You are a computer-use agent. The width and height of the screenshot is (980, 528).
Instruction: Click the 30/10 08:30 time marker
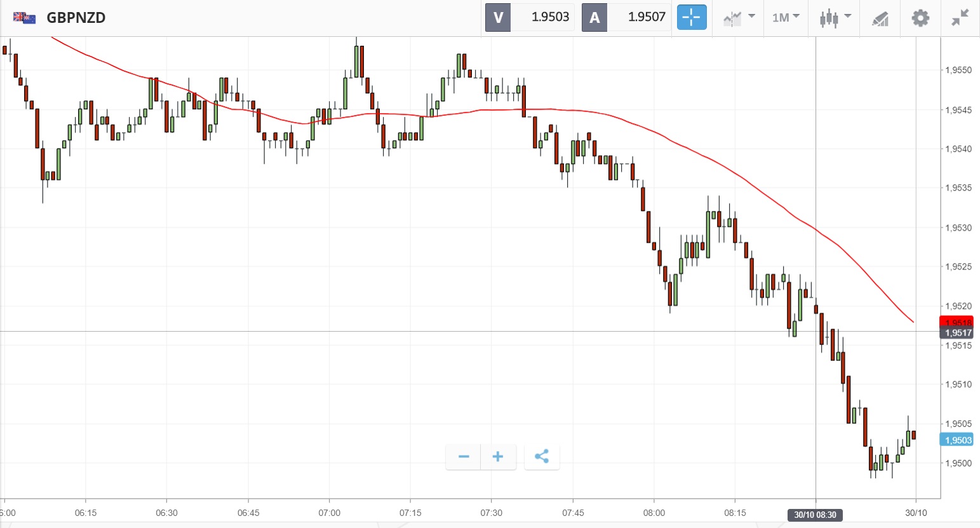pos(816,515)
